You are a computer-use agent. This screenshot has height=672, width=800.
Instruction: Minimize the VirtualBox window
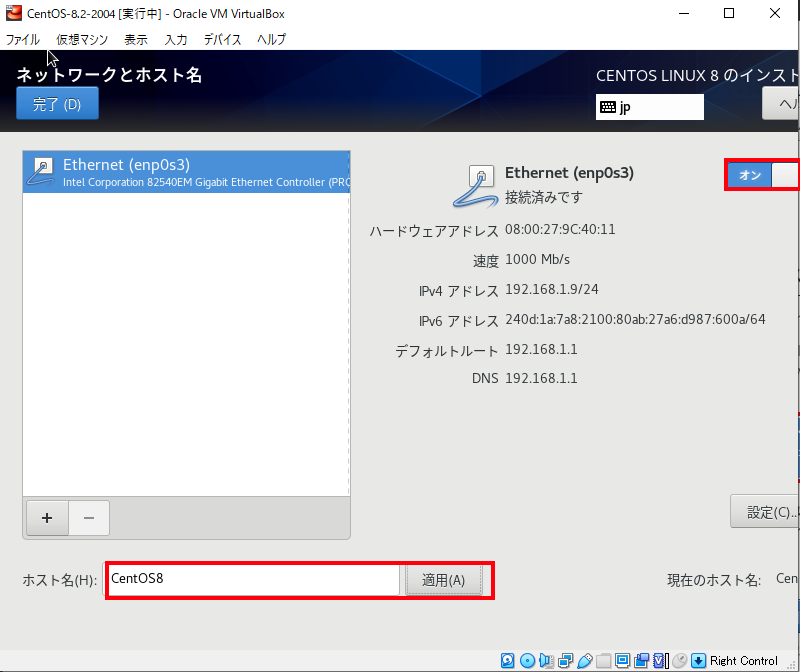point(684,13)
